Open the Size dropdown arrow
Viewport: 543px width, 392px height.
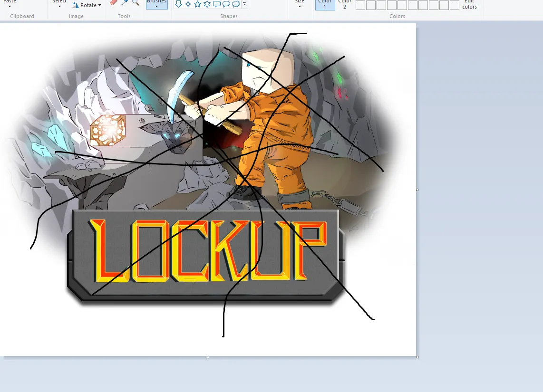click(300, 6)
